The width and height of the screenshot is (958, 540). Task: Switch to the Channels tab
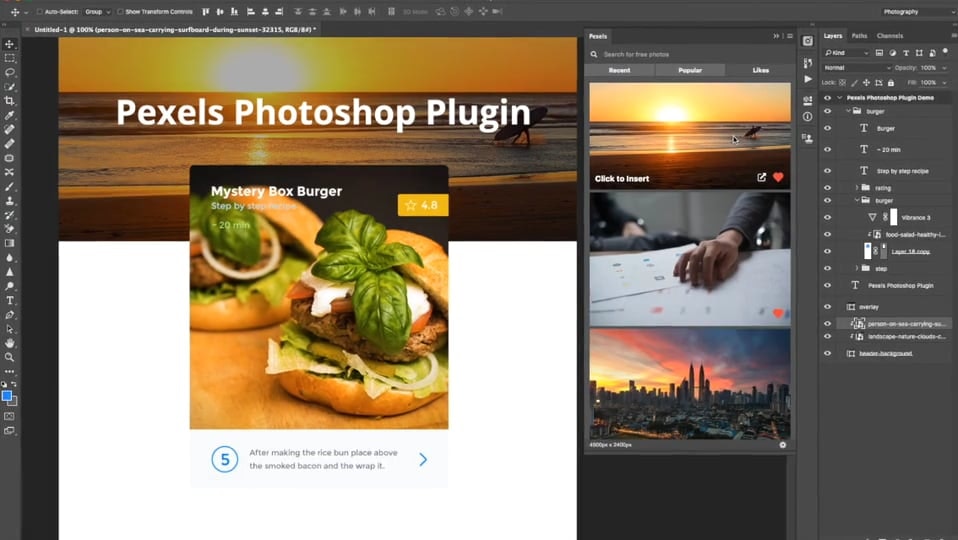[890, 36]
